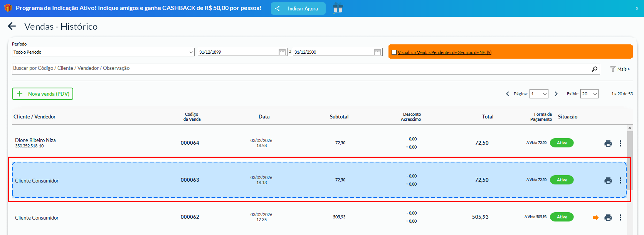Print sale 000064 using printer icon
The image size is (644, 235).
pyautogui.click(x=608, y=144)
